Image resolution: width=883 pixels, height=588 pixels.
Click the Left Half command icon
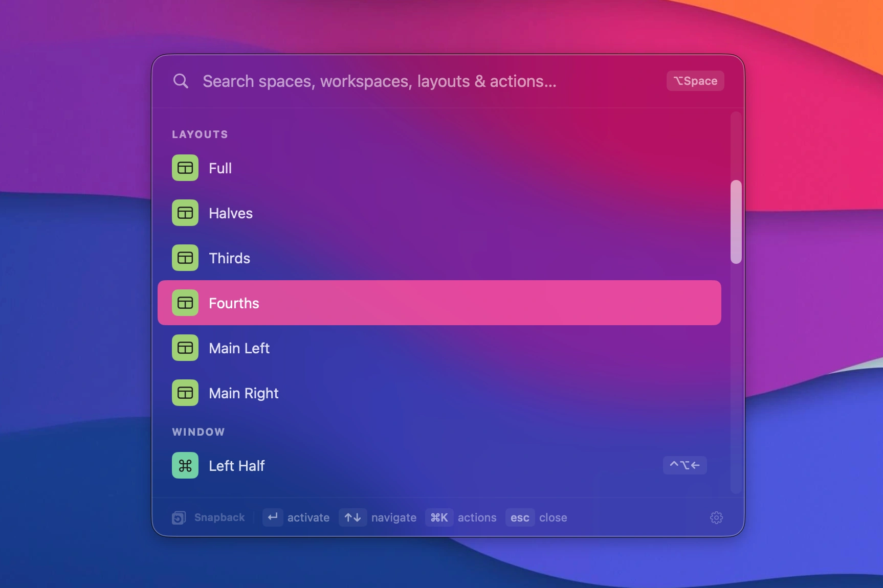(x=185, y=465)
